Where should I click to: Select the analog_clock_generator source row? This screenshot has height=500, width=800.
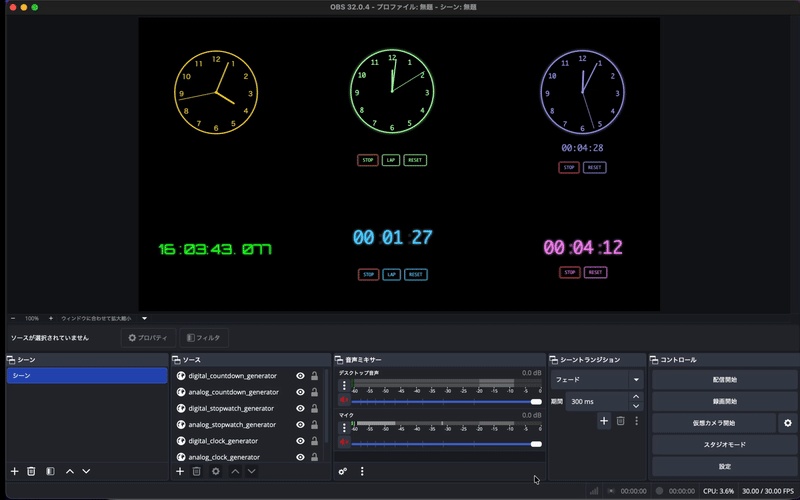tap(248, 457)
